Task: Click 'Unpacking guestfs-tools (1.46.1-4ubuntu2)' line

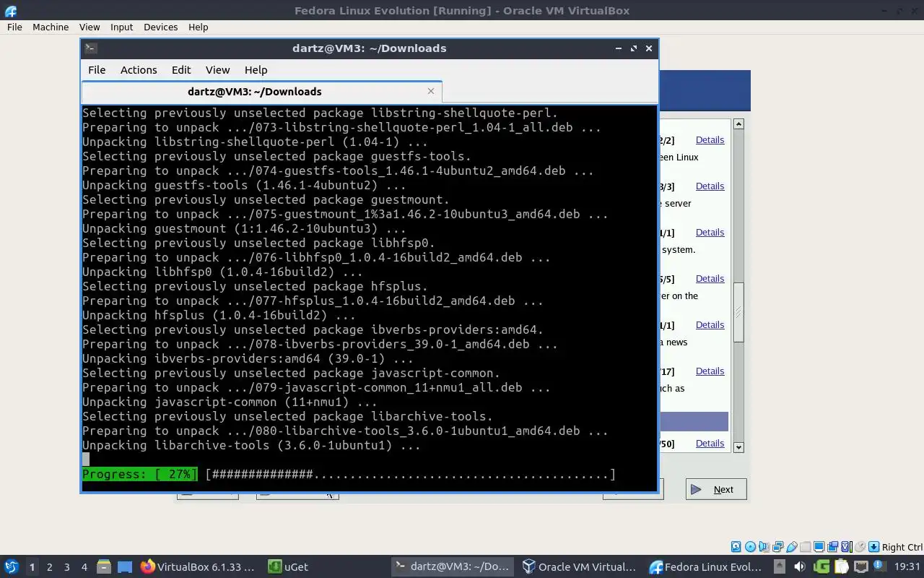Action: (244, 186)
